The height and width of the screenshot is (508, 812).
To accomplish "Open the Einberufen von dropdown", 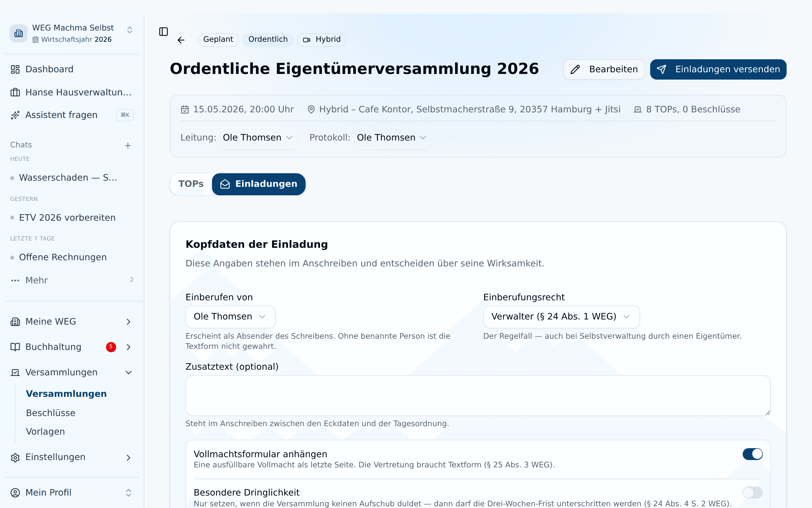I will 231,316.
